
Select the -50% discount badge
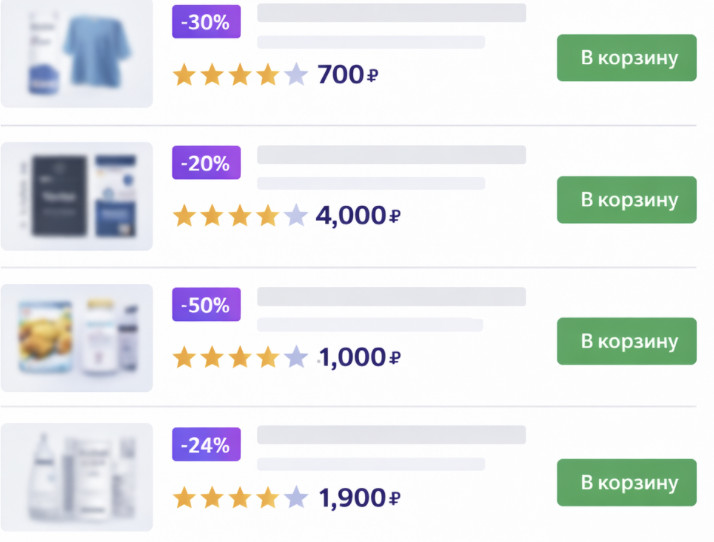[206, 305]
